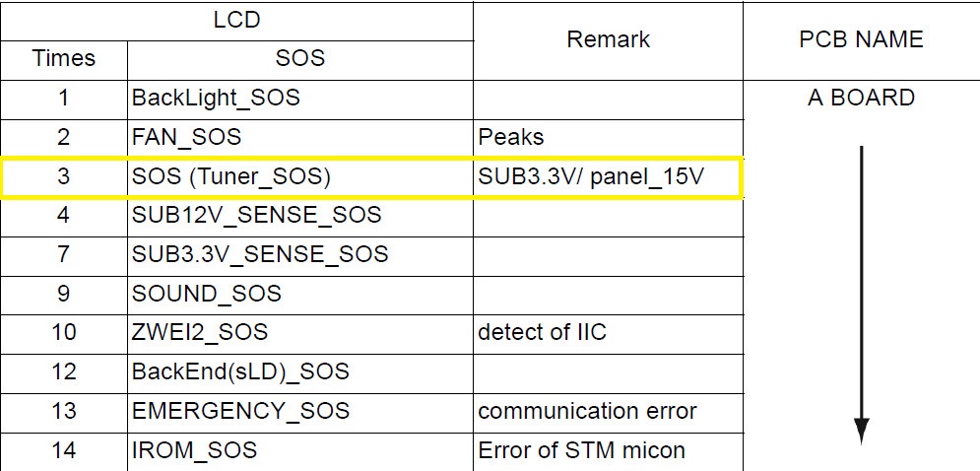Select the Times header cell
980x471 pixels.
64,58
